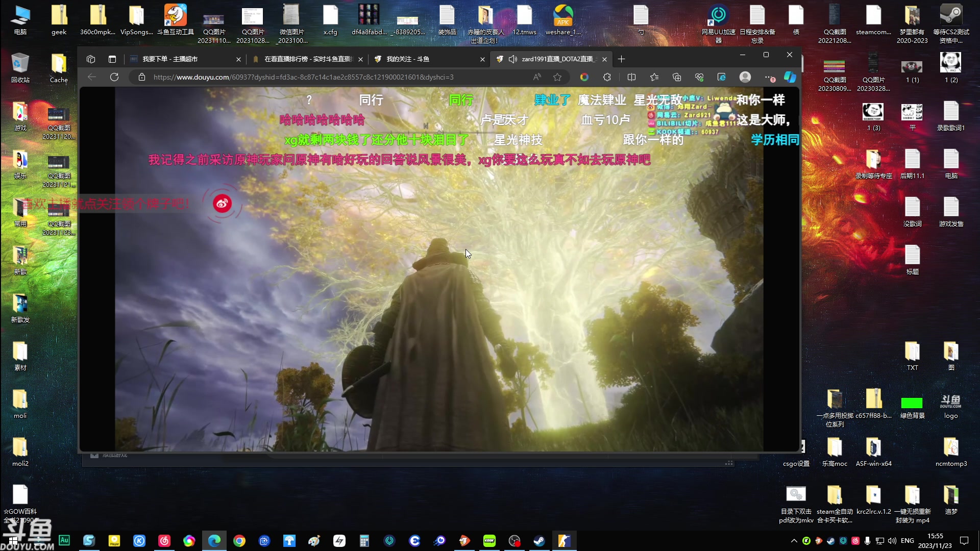
Task: Select 斗鱼互动工具 desktop shortcut
Action: (176, 20)
